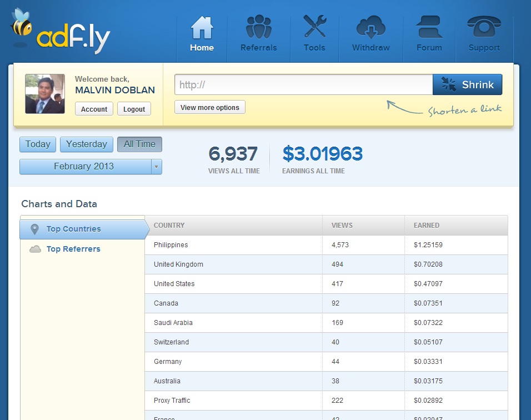Screen dimensions: 531x420
Task: Click the cloud icon next to Top Referrers
Action: [34, 249]
